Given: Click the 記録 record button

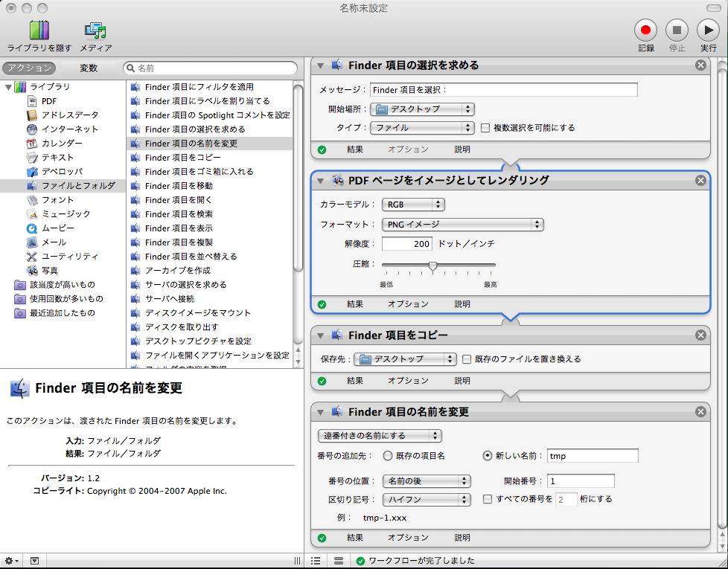Looking at the screenshot, I should coord(645,30).
